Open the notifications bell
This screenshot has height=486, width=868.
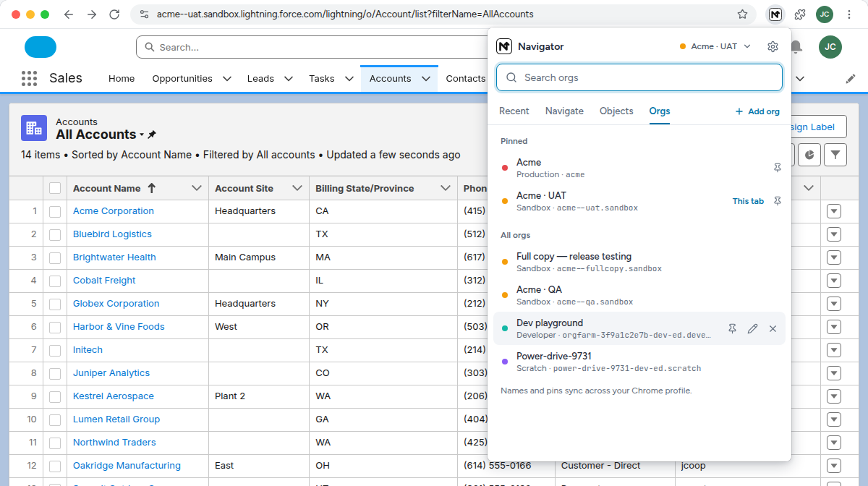point(796,47)
